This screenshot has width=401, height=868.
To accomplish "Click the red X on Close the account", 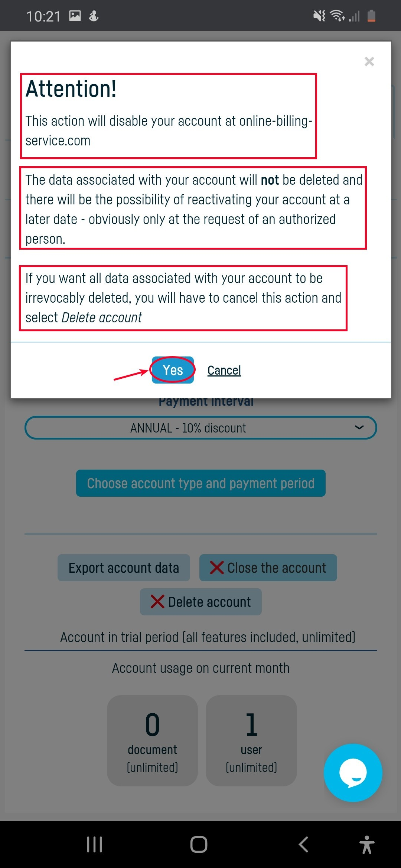I will coord(217,568).
